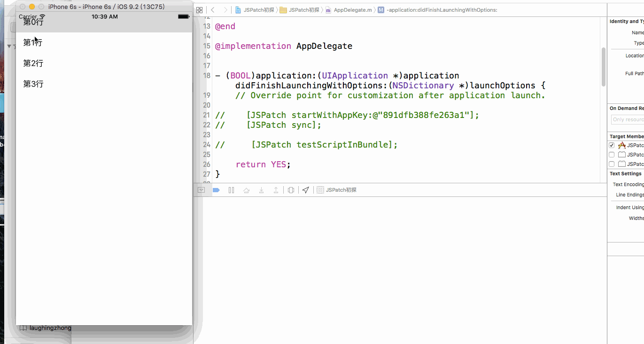Hide the debug area
644x344 pixels.
(x=201, y=190)
